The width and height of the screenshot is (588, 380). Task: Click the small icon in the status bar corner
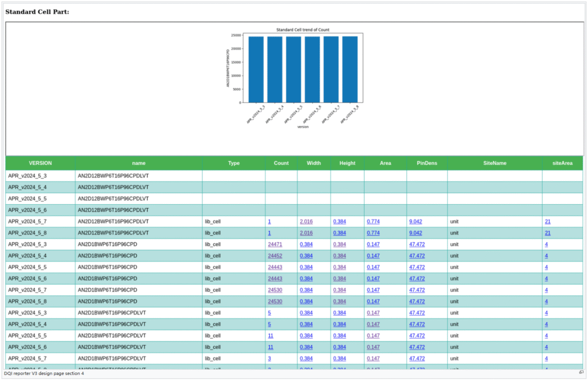point(581,373)
